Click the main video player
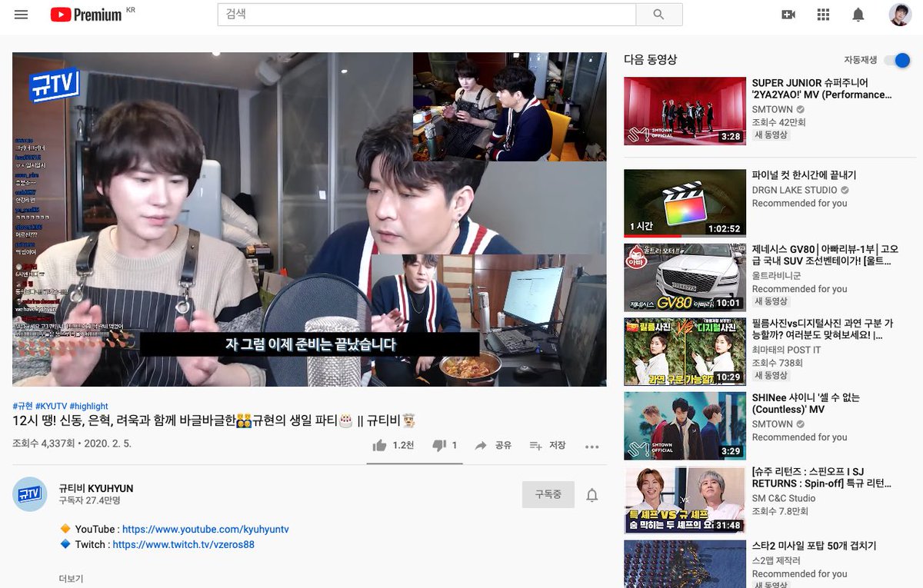The height and width of the screenshot is (588, 923). click(309, 219)
